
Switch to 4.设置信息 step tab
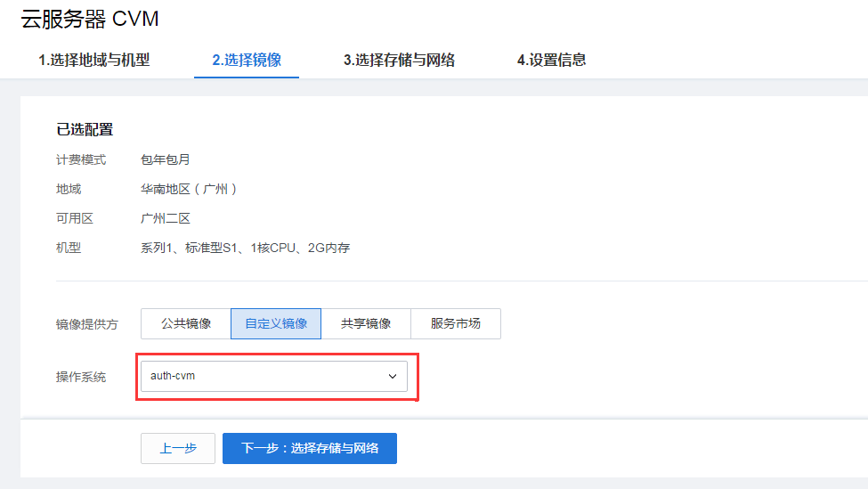tap(551, 60)
